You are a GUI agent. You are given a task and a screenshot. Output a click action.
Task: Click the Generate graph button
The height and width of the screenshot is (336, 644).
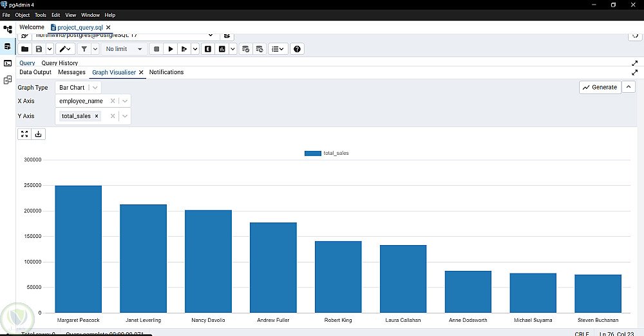(x=600, y=87)
